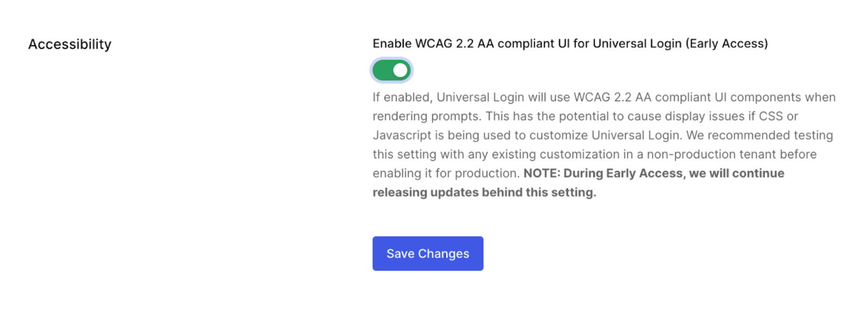Viewport: 868px width, 313px height.
Task: Click "enabling it for production" text
Action: pos(445,173)
